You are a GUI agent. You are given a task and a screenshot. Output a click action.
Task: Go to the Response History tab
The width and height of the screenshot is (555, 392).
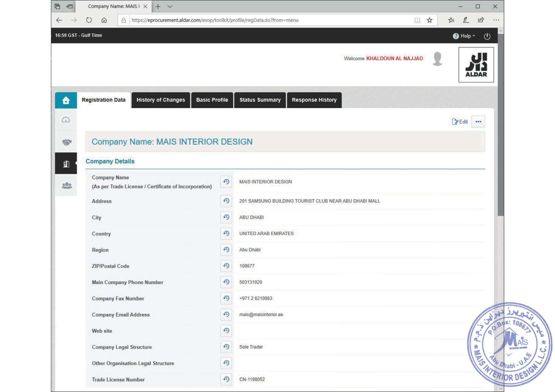pyautogui.click(x=314, y=100)
